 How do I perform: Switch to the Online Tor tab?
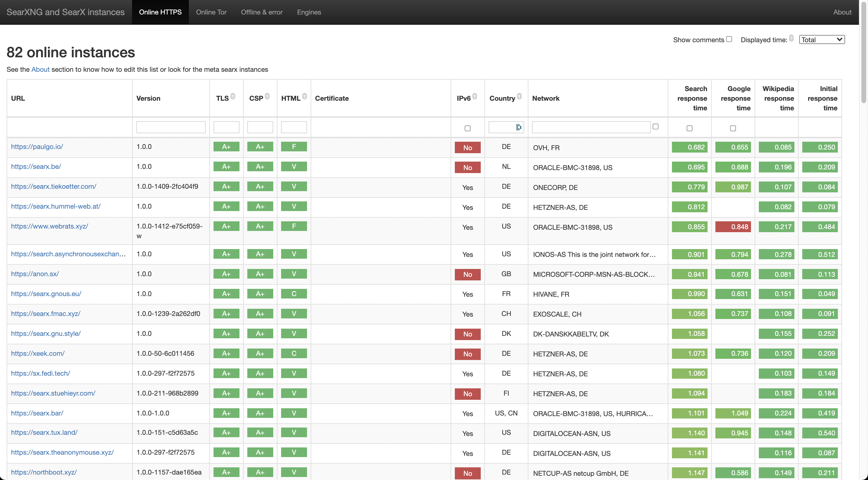(x=211, y=12)
